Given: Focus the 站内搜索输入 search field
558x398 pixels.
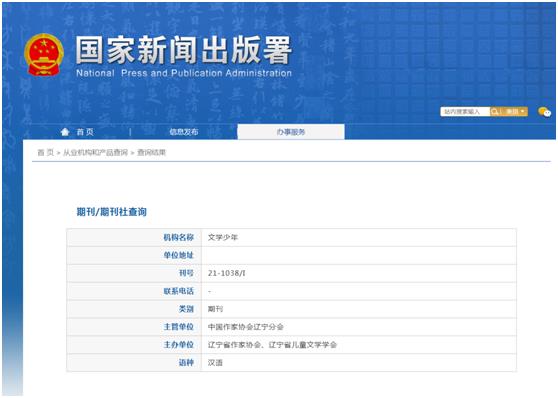Looking at the screenshot, I should tap(465, 112).
